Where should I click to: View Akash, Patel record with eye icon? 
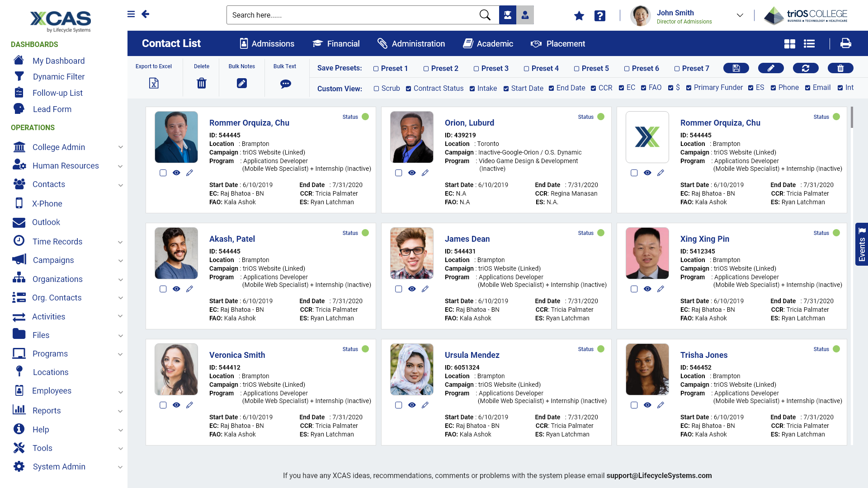[176, 289]
